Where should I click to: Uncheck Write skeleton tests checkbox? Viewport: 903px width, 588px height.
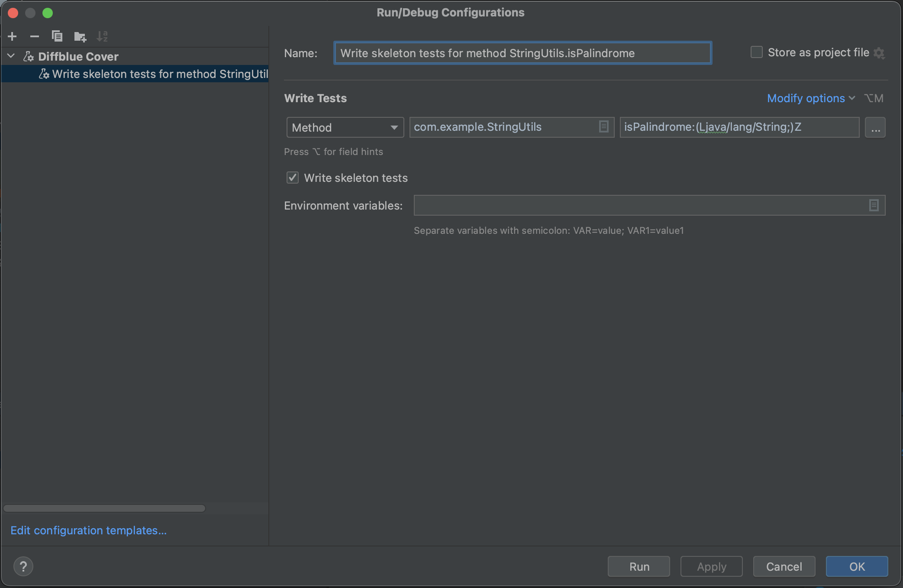point(293,178)
